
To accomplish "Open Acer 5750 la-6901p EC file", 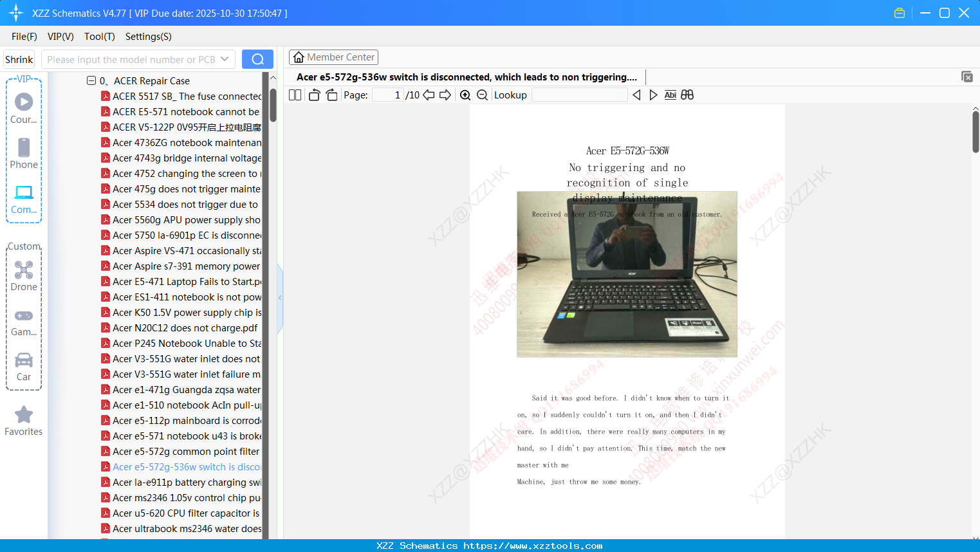I will (x=181, y=235).
